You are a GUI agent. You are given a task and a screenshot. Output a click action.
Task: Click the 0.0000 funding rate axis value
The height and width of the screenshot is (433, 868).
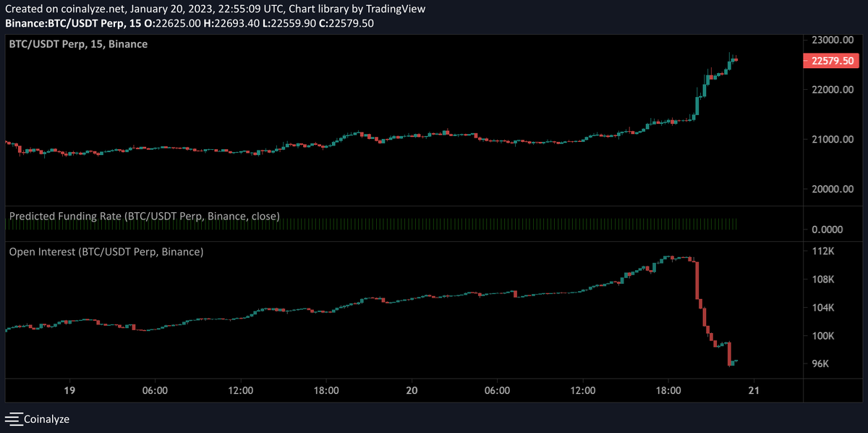tap(828, 230)
